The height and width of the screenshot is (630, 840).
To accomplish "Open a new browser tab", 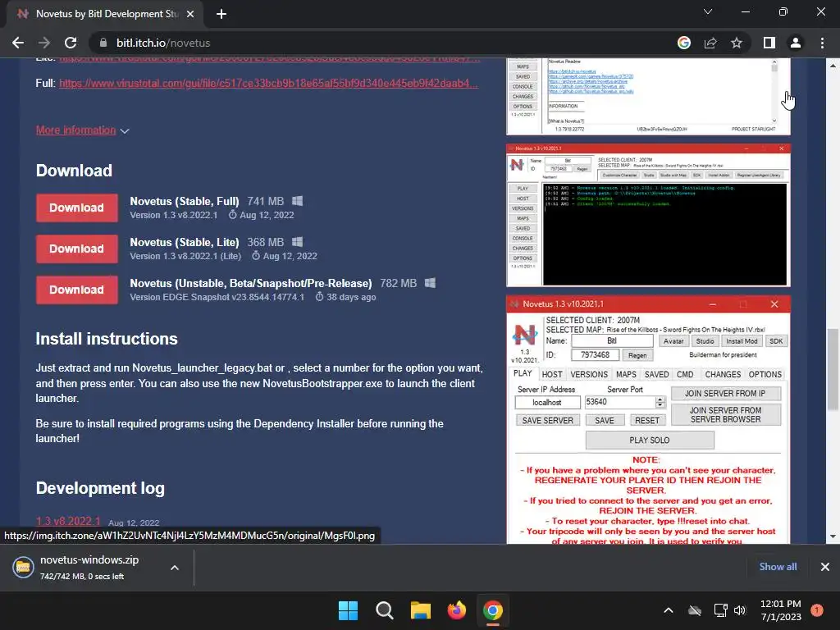I will [x=221, y=14].
